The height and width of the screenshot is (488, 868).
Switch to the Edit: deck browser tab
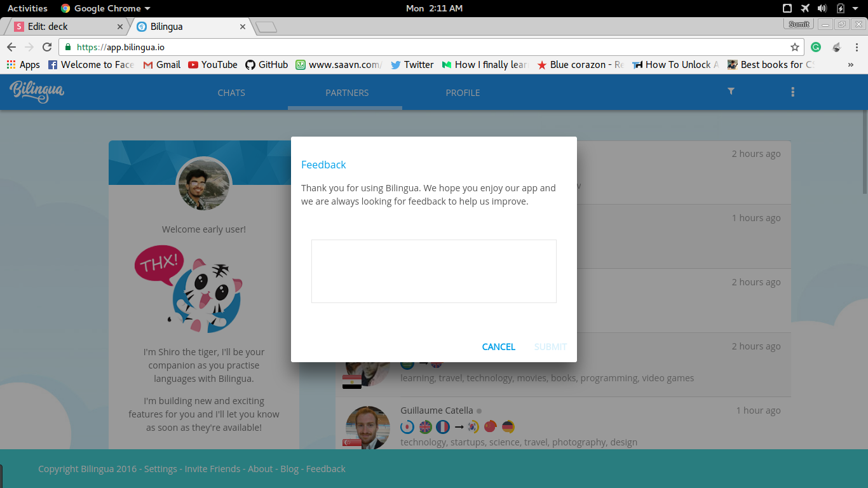pos(67,27)
